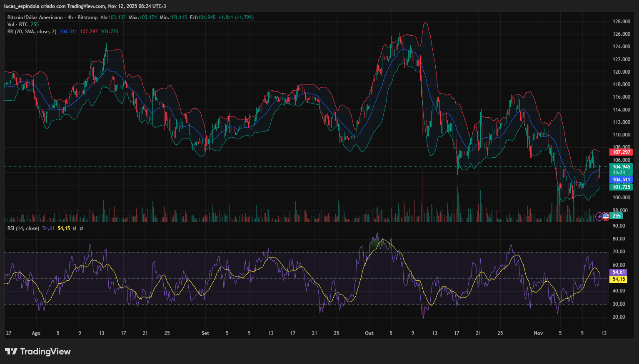The width and height of the screenshot is (639, 364).
Task: Click the red 107.297 upper band price label
Action: (x=621, y=152)
